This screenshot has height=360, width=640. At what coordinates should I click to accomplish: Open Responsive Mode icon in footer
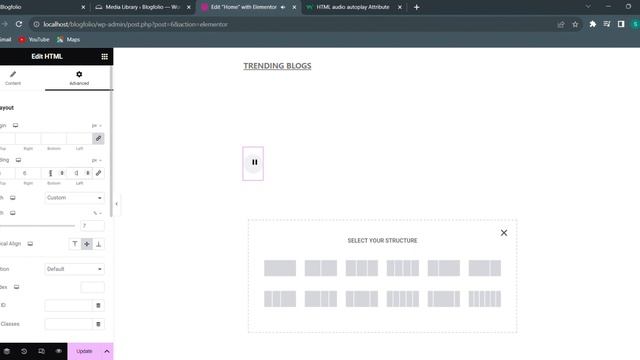[x=41, y=351]
